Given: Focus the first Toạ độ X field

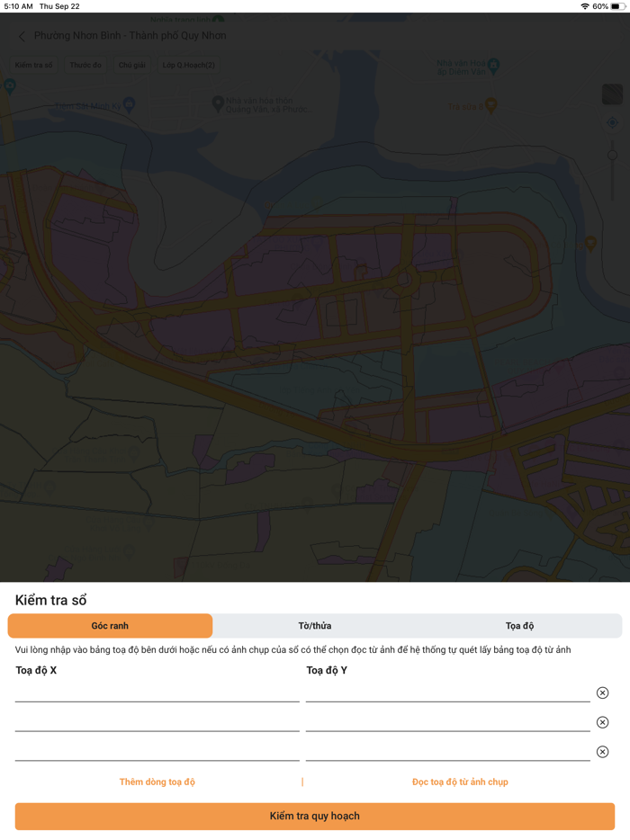Looking at the screenshot, I should (x=157, y=693).
